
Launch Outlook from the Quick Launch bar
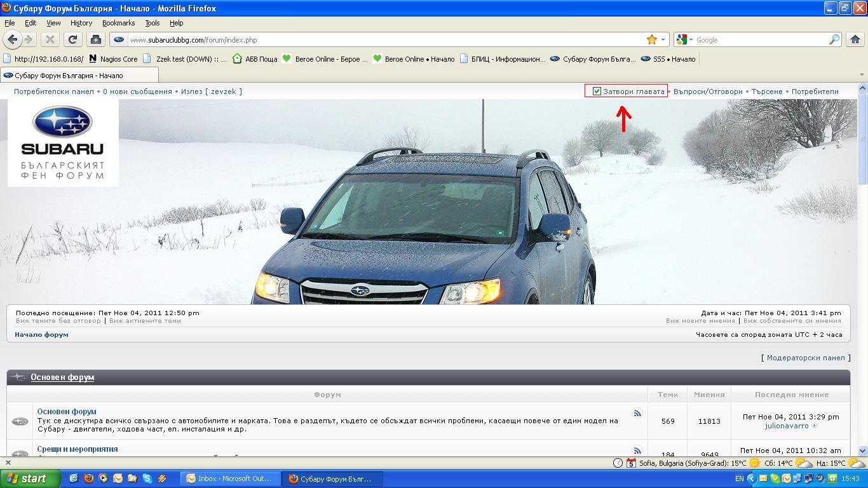[118, 478]
